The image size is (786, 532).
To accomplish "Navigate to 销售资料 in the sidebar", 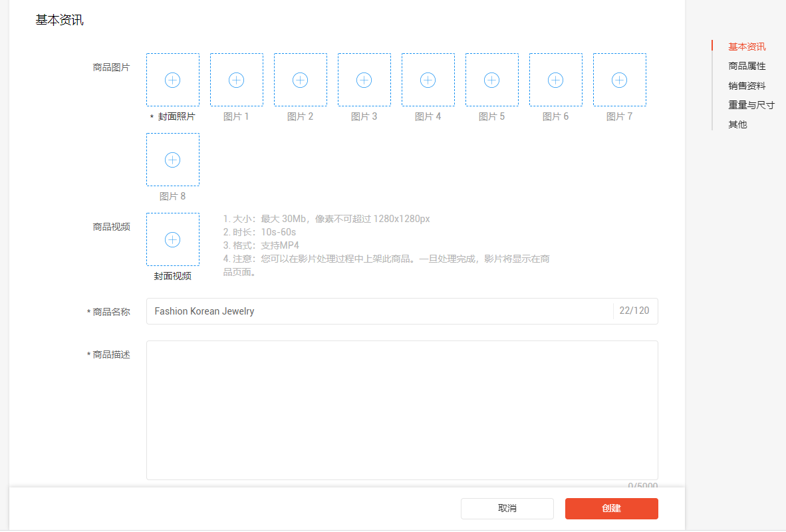I will (745, 85).
